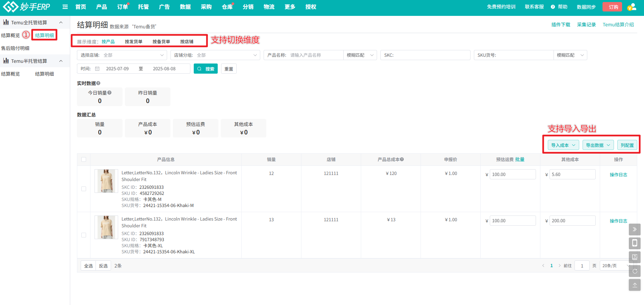Click the 实时数据 help tooltip icon
644x305 pixels.
coord(98,83)
